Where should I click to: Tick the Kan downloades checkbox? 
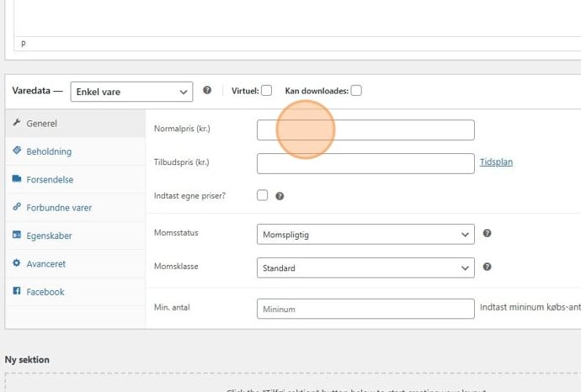(356, 91)
